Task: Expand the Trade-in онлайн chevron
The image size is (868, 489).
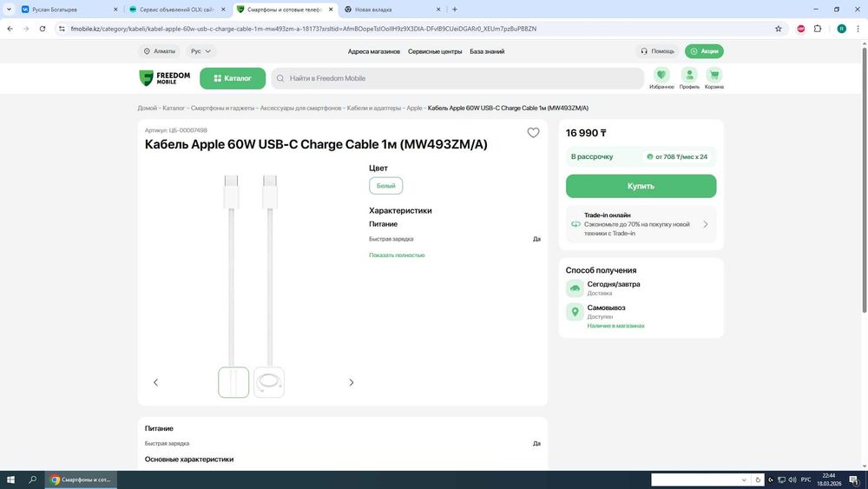Action: [x=705, y=224]
